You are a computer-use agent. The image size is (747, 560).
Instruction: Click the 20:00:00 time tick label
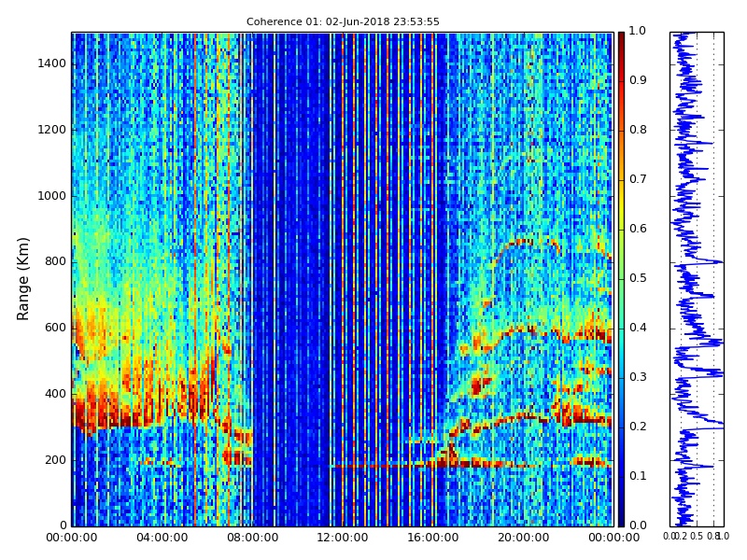523,538
